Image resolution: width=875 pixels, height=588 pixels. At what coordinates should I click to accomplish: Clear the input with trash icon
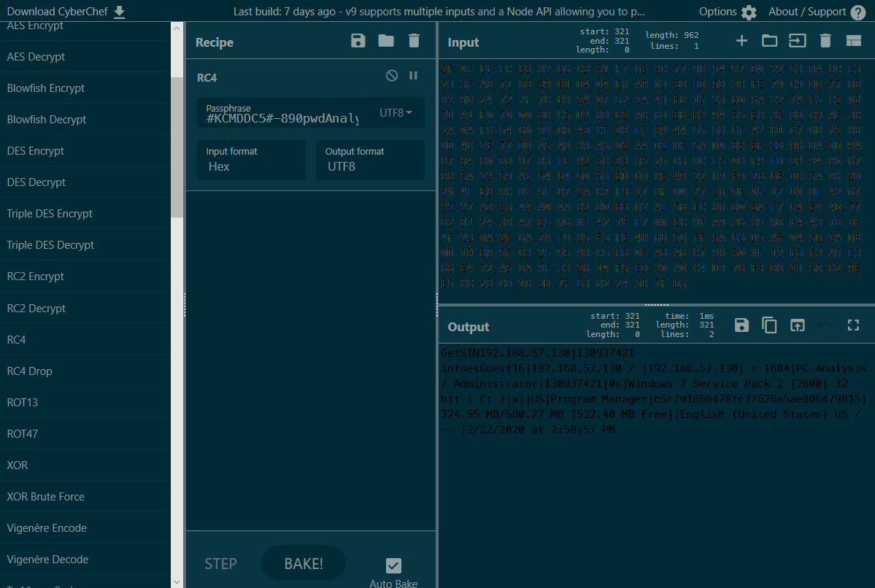pos(825,41)
